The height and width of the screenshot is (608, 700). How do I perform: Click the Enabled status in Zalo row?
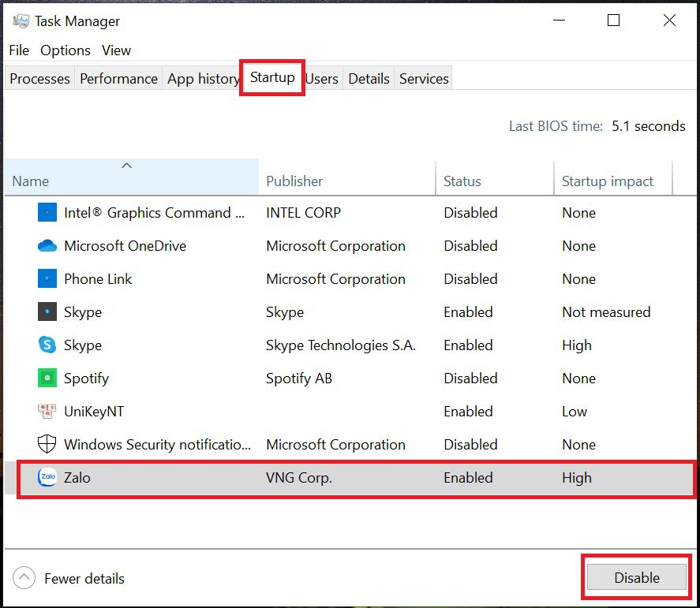point(468,477)
